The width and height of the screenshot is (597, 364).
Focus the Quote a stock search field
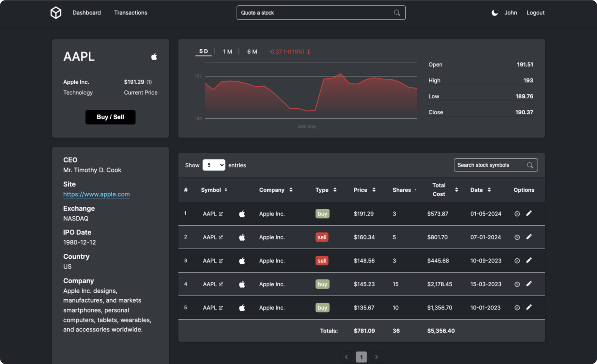(321, 12)
